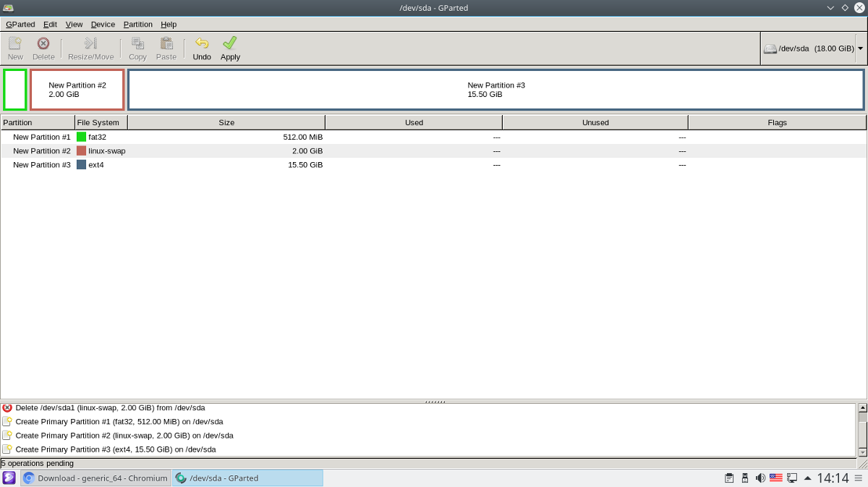
Task: Click the green fat32 color swatch
Action: click(82, 137)
